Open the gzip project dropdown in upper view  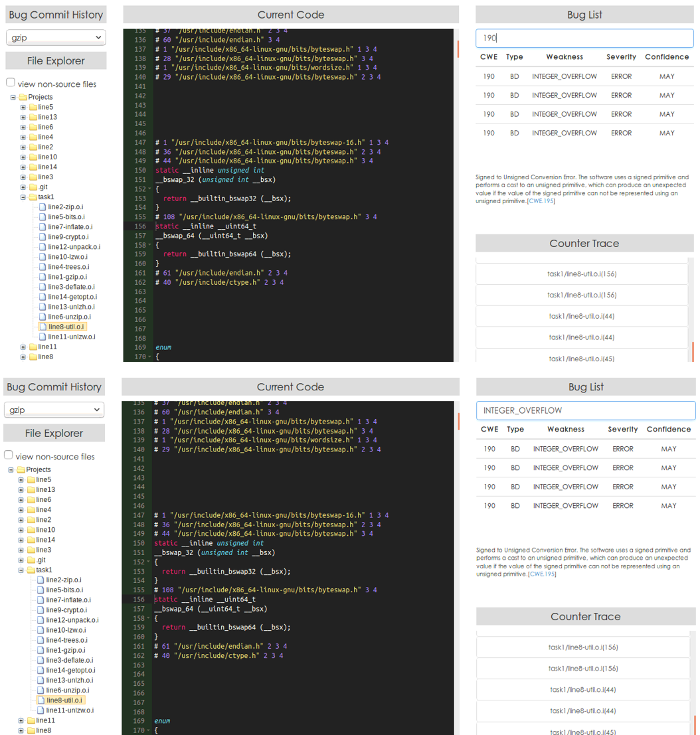[x=56, y=37]
